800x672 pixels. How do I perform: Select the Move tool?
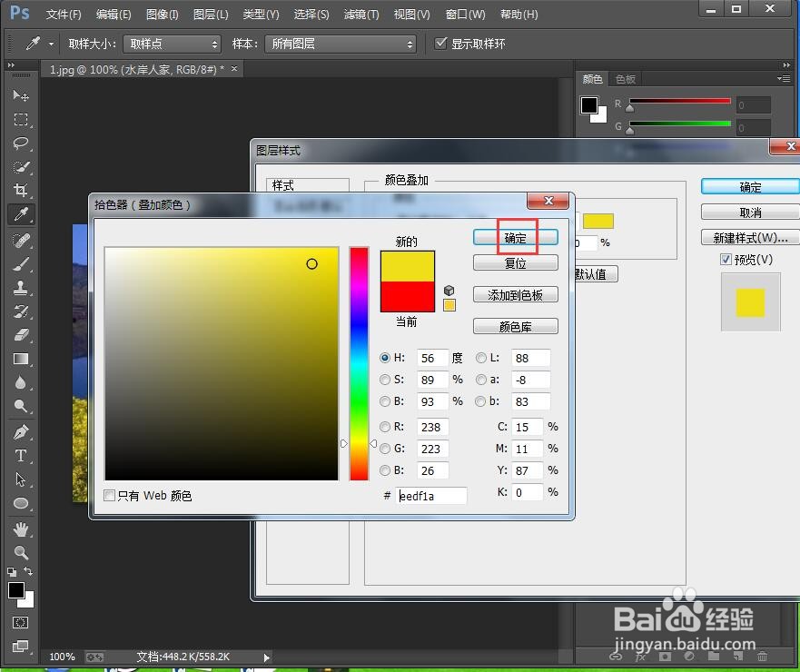[x=20, y=95]
